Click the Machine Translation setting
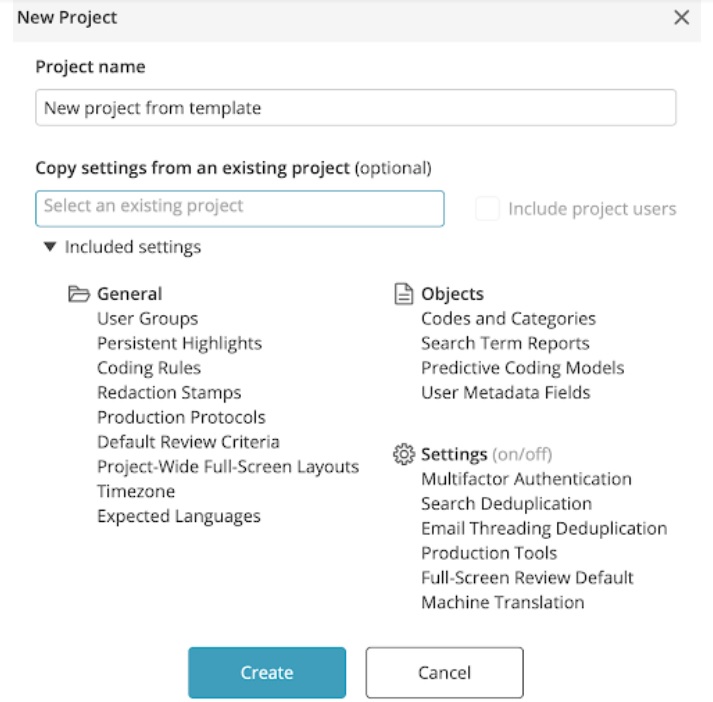This screenshot has width=713, height=702. coord(502,602)
